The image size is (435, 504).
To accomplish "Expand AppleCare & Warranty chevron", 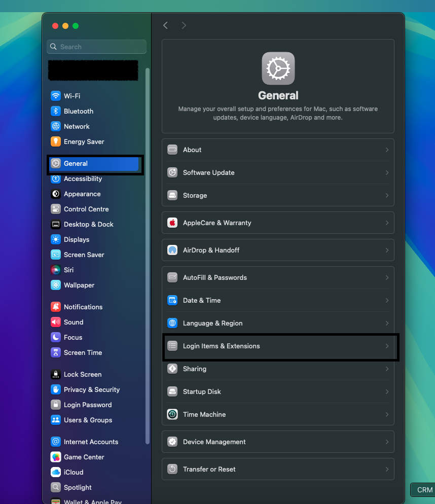I will coord(387,223).
